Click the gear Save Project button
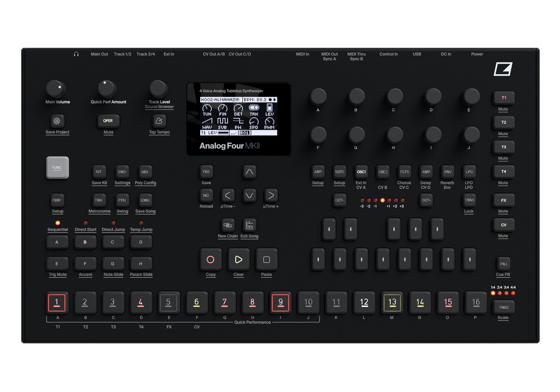 click(57, 121)
